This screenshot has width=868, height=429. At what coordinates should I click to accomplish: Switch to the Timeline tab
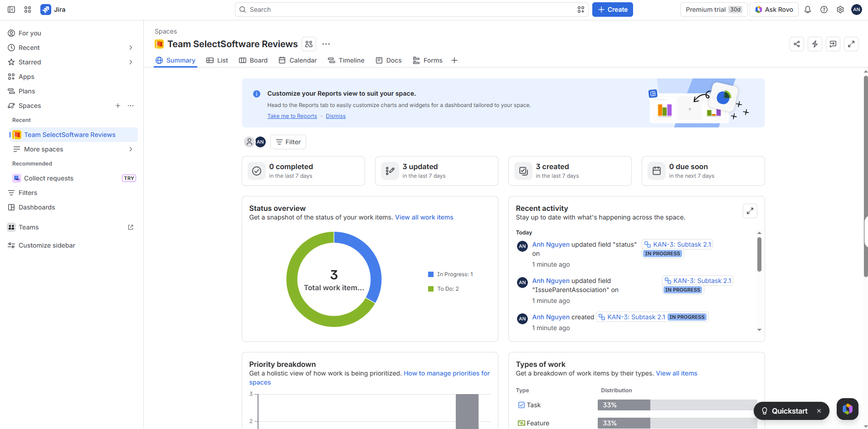(x=346, y=60)
